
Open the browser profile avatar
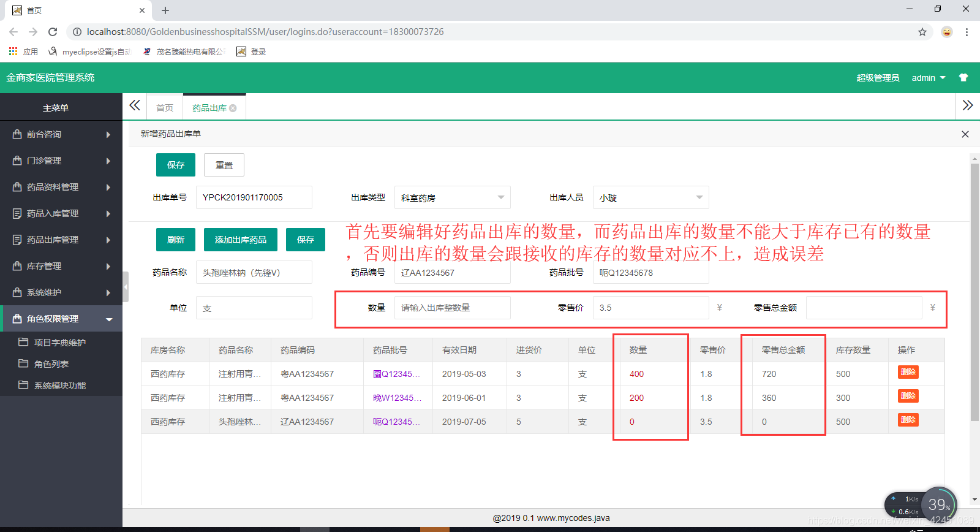947,32
